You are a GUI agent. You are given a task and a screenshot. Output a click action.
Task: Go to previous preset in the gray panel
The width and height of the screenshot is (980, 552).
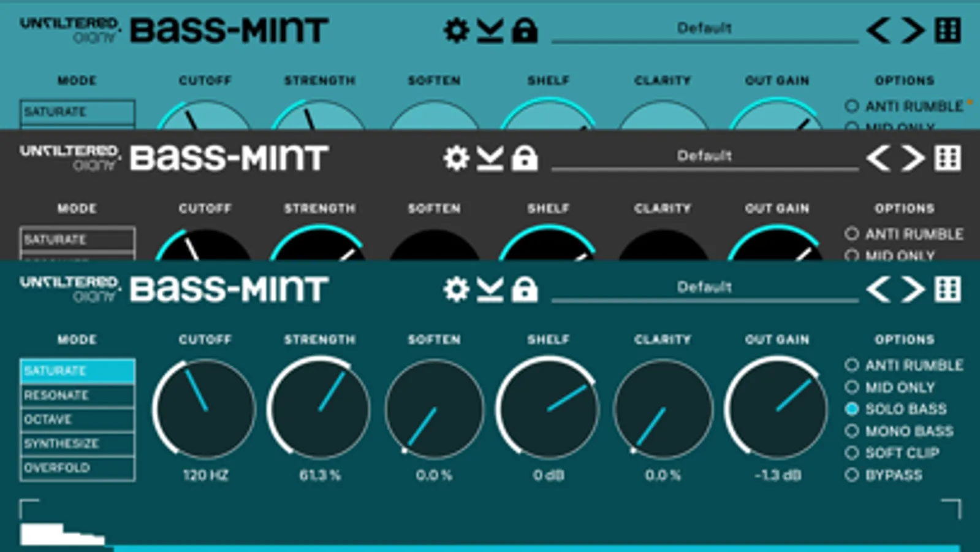pyautogui.click(x=879, y=158)
